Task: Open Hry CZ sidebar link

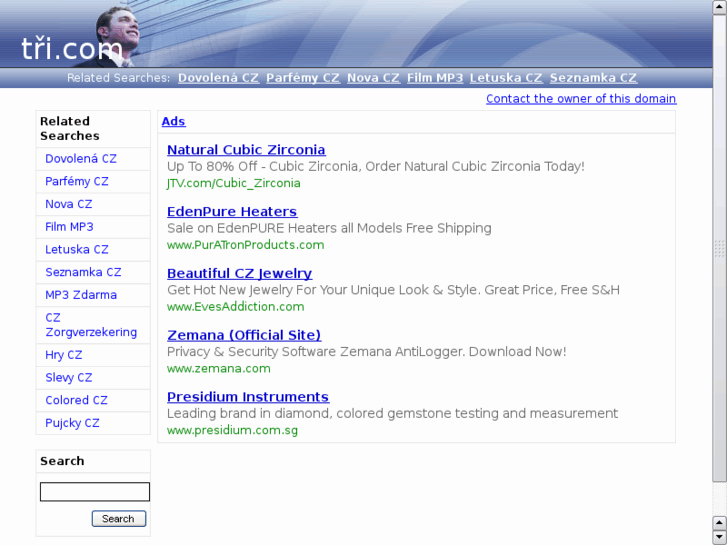Action: click(x=64, y=355)
